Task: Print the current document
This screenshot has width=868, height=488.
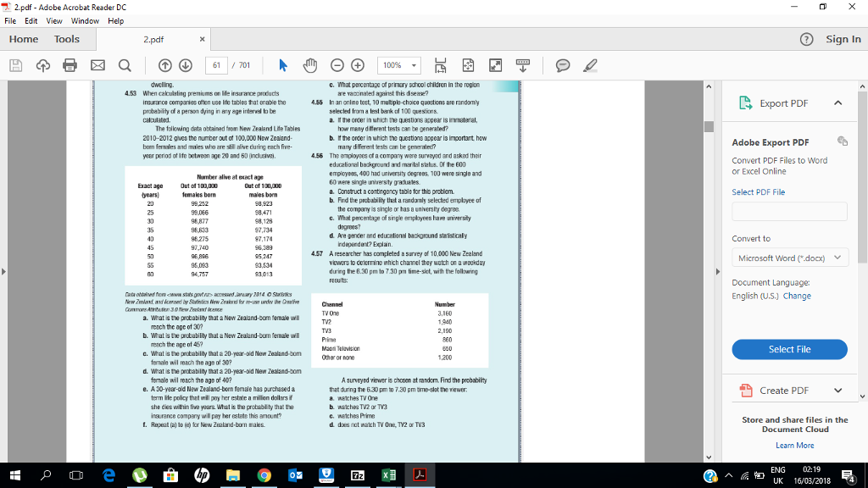Action: 68,65
